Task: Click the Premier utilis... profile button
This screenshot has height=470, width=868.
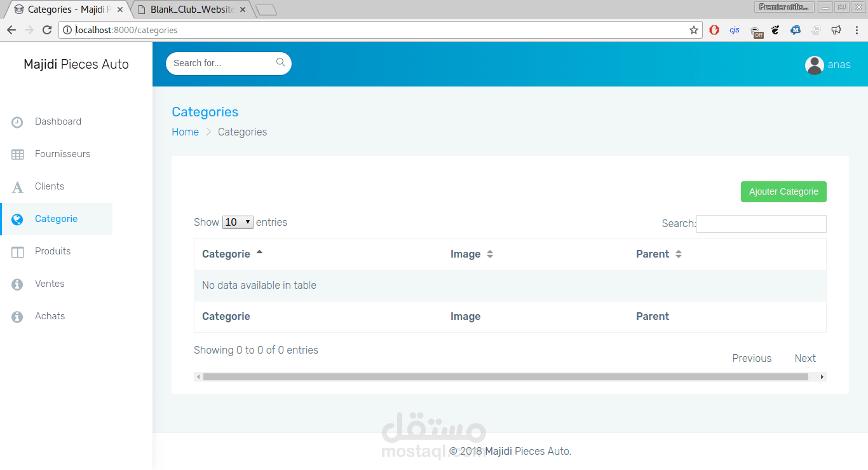Action: 784,7
